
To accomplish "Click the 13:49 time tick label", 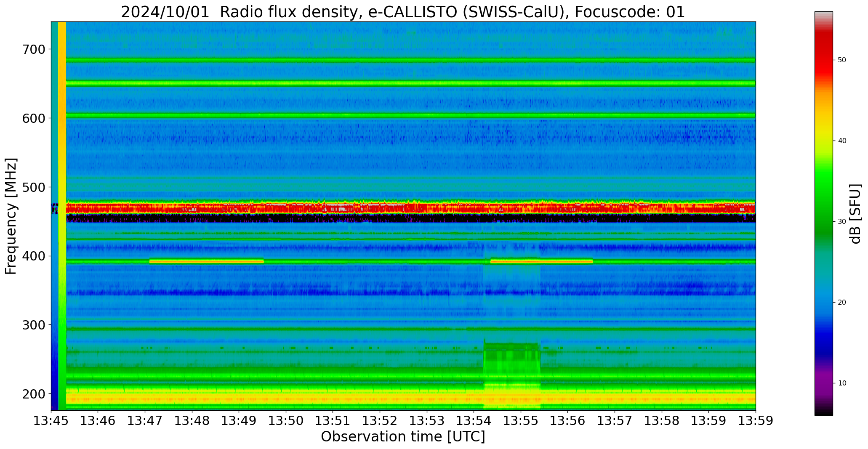I will point(239,421).
